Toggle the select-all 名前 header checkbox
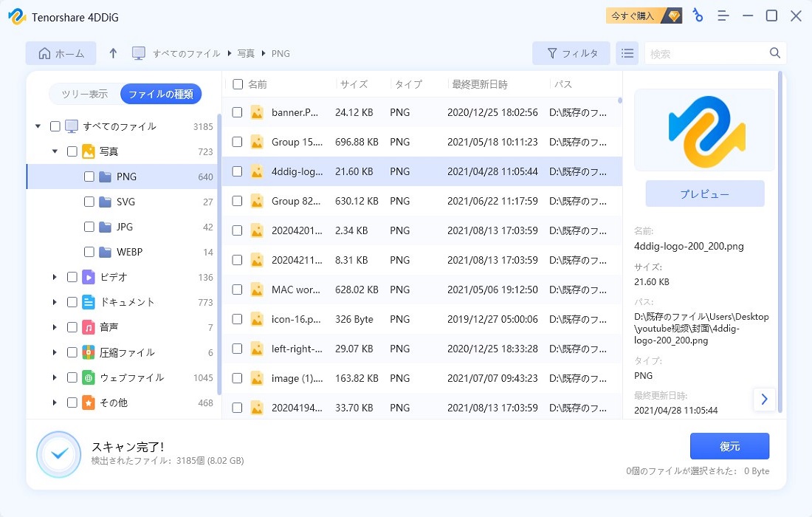 (238, 84)
